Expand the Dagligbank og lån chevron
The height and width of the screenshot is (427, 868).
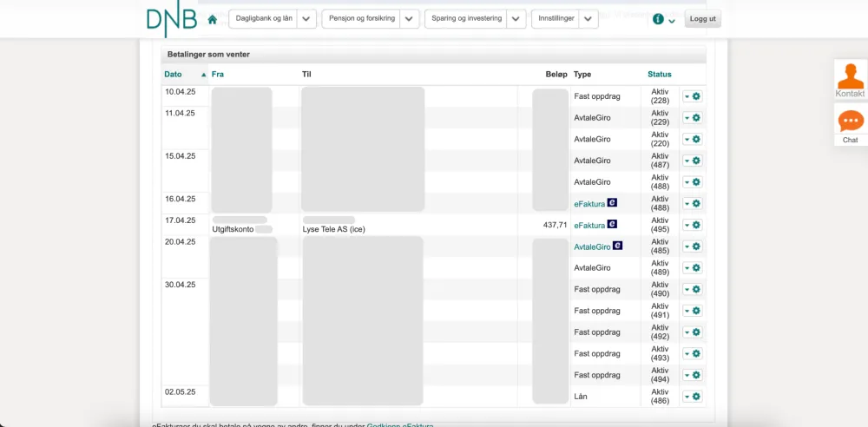click(306, 19)
